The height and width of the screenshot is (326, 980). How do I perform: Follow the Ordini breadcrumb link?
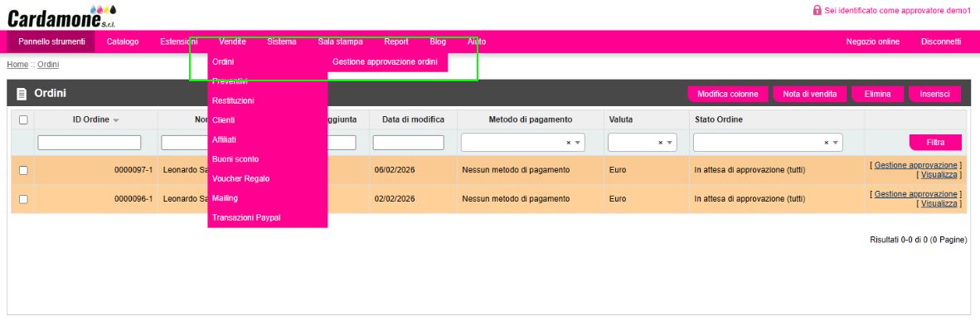[x=48, y=65]
